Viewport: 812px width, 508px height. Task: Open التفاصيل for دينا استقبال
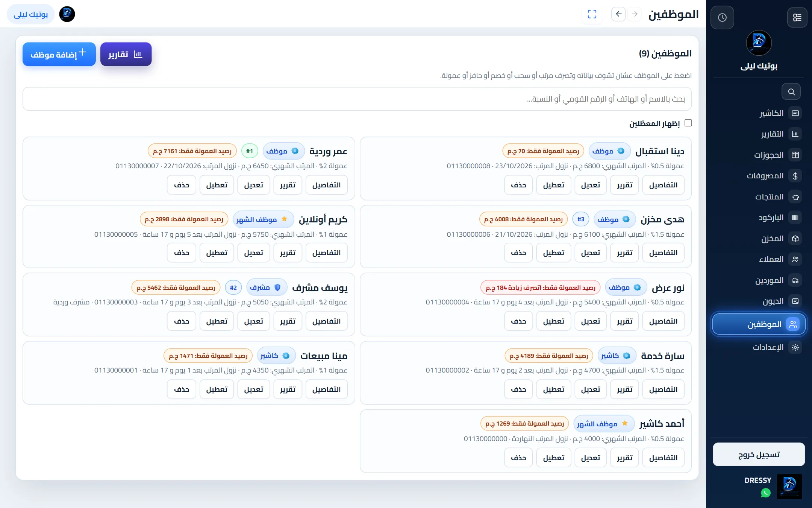pos(663,185)
